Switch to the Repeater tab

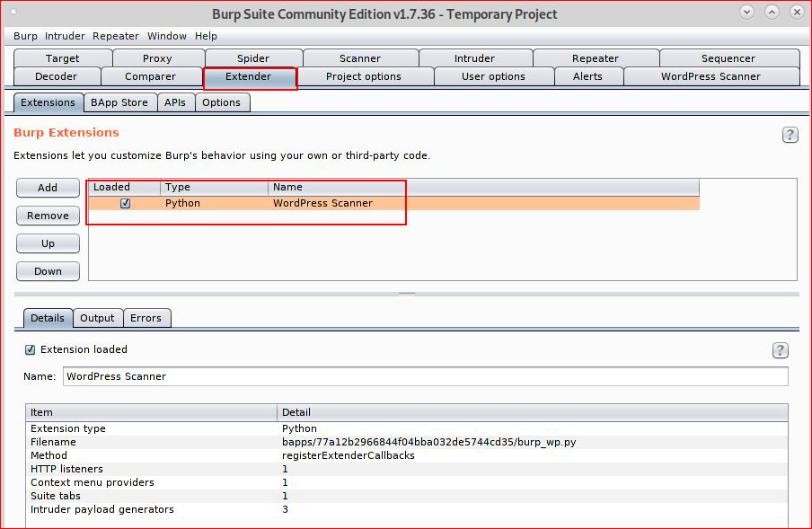[x=596, y=58]
